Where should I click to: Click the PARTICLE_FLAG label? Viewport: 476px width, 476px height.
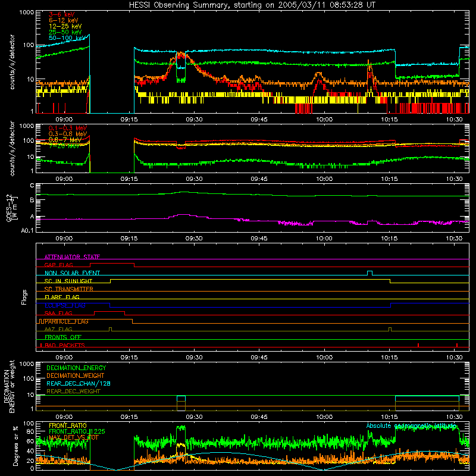pyautogui.click(x=67, y=321)
